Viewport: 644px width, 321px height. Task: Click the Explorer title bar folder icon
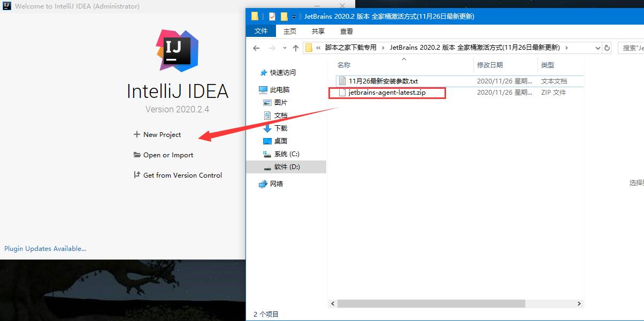[255, 16]
